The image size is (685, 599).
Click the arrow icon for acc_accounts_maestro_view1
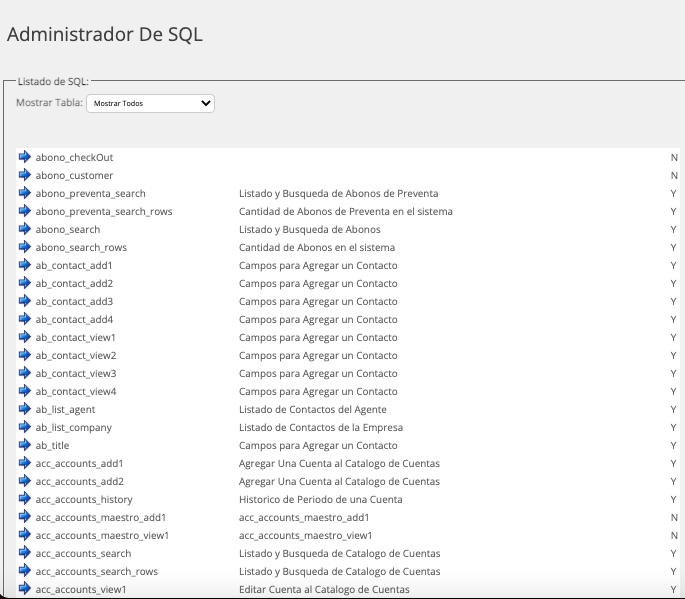(x=25, y=535)
